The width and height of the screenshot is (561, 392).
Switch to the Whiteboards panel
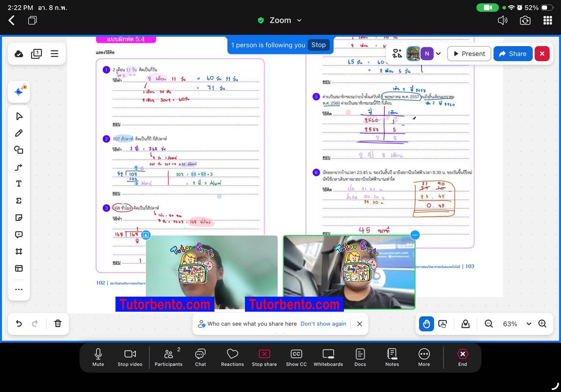click(328, 357)
